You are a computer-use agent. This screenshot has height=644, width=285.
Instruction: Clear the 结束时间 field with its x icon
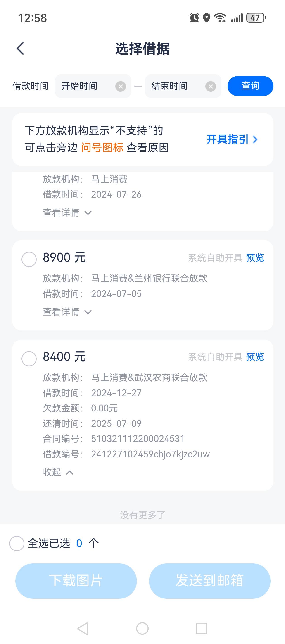click(x=211, y=87)
